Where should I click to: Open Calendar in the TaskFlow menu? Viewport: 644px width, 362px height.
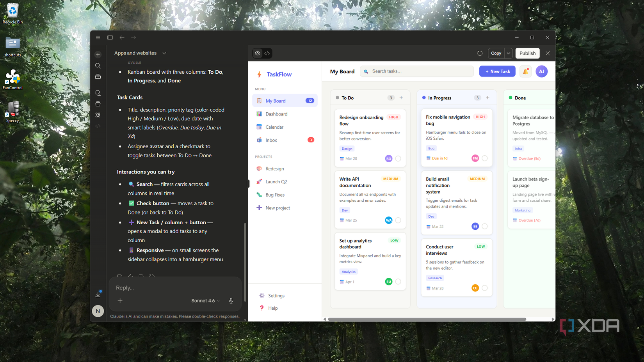pyautogui.click(x=285, y=127)
